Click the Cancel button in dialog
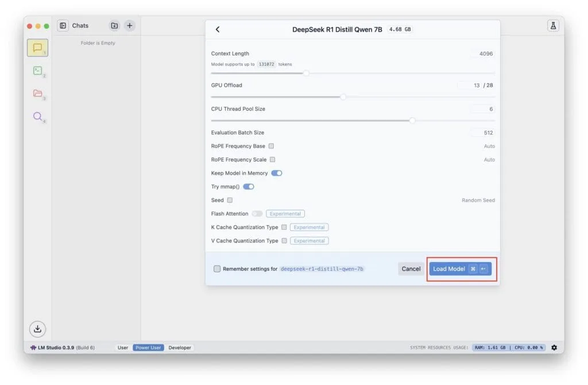The image size is (588, 385). [x=411, y=268]
